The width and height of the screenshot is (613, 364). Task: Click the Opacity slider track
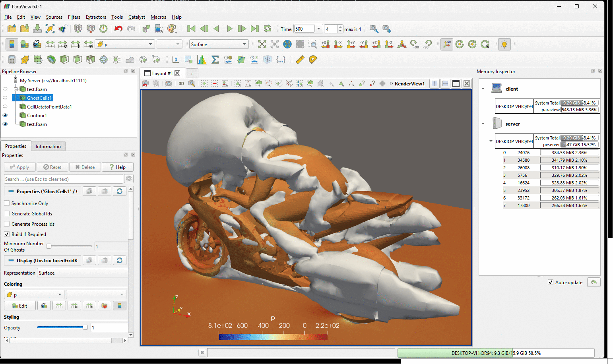click(60, 327)
